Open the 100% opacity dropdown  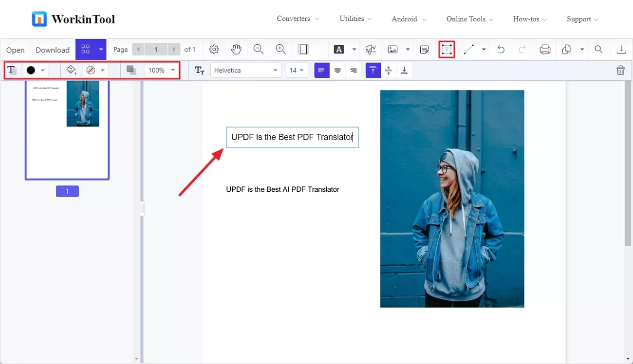coord(162,70)
